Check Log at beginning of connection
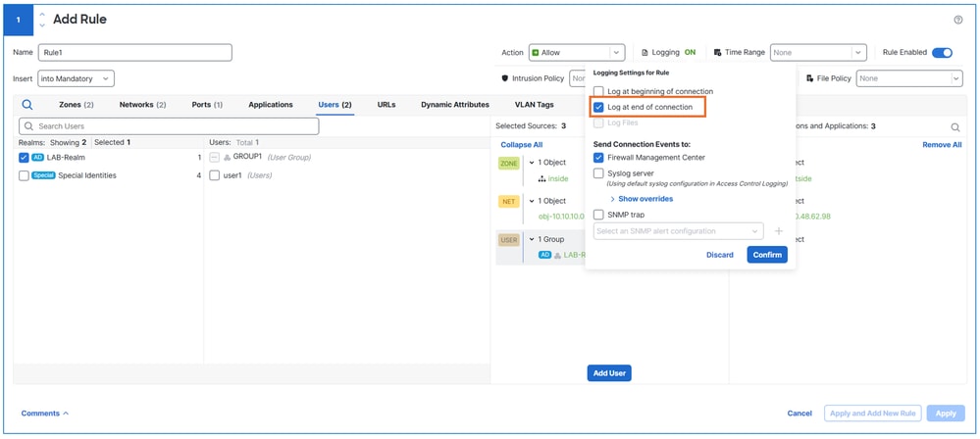 coord(598,92)
